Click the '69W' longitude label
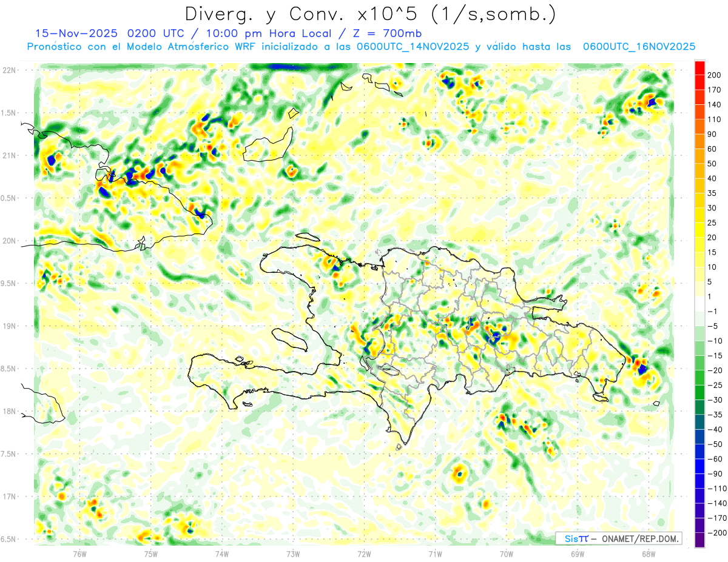Viewport: 728px width, 562px height. (x=578, y=554)
